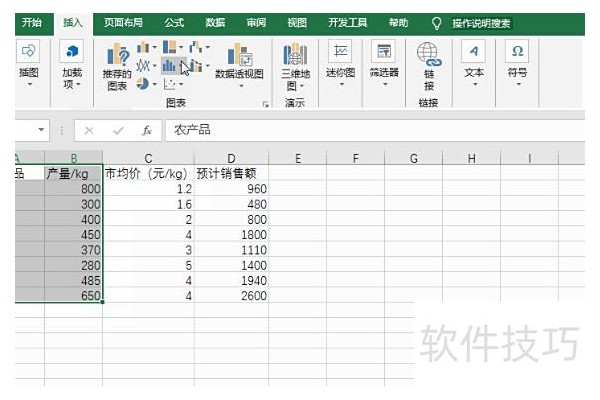Screen dimensions: 600x400
Task: Select the cell with value 1.6
Action: tap(148, 204)
